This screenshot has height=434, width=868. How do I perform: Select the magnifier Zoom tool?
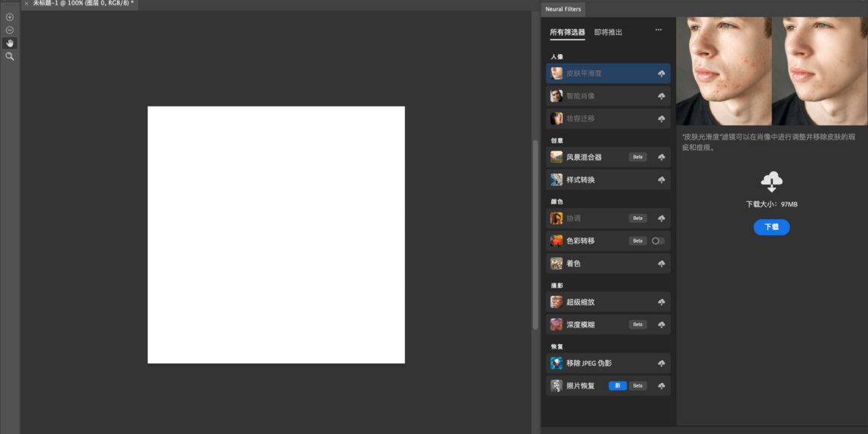click(x=9, y=56)
